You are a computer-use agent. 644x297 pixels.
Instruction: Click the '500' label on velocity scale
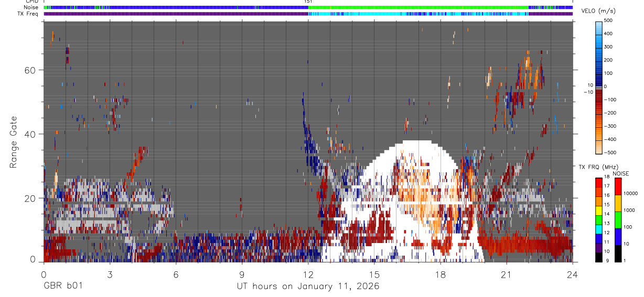click(608, 20)
